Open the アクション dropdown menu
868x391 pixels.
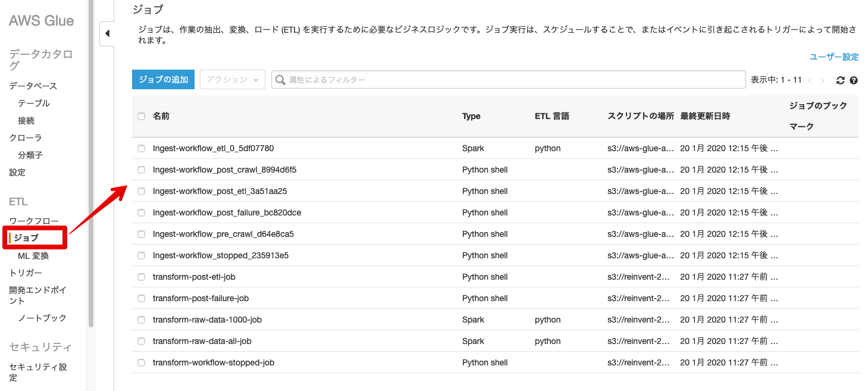[233, 80]
